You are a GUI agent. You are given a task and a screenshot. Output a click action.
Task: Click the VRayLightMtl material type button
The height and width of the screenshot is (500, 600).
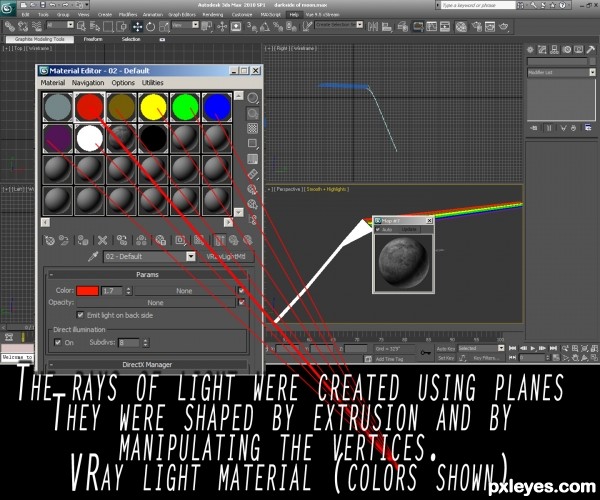tap(226, 257)
